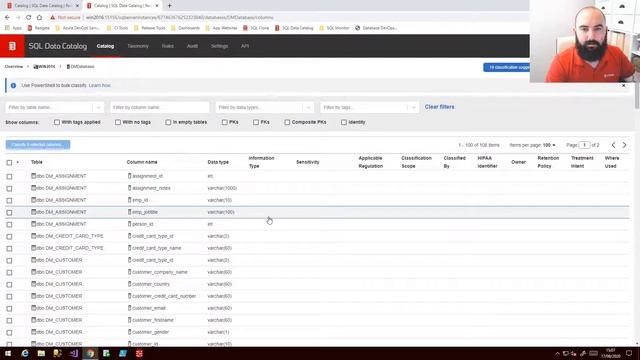The width and height of the screenshot is (640, 360).
Task: Click the Clear filters link
Action: point(439,107)
